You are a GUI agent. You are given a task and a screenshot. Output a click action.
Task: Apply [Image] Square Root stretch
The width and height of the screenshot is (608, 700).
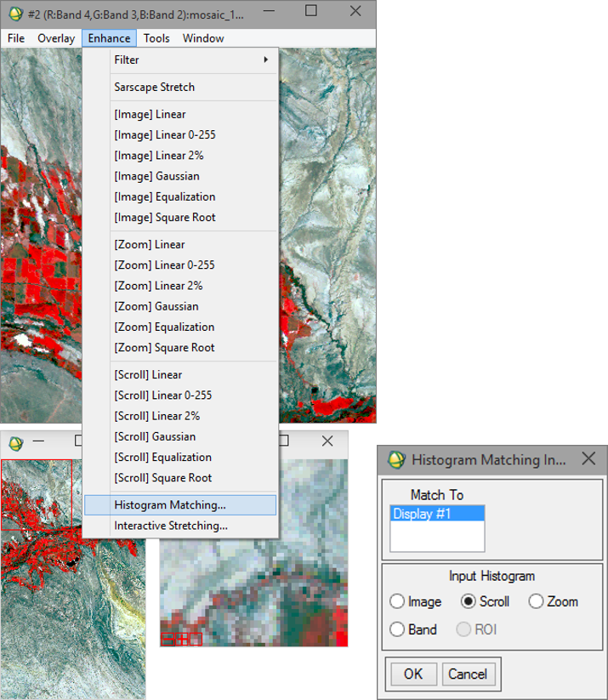(180, 218)
